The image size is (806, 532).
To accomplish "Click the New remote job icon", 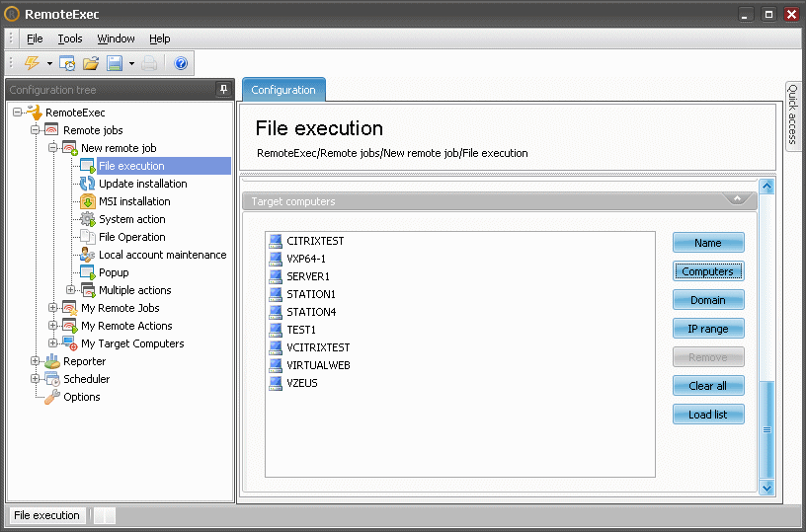I will (x=70, y=148).
